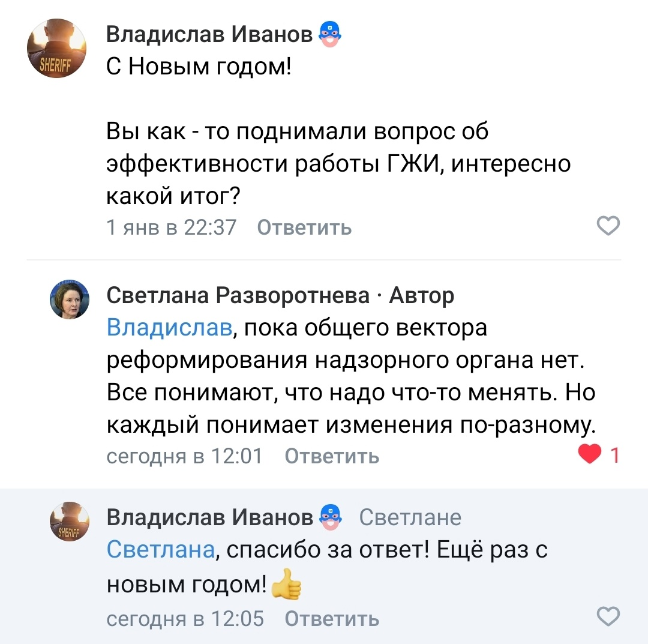Image resolution: width=648 pixels, height=644 pixels.
Task: Like Владислав Иванов's New Year comment
Action: click(608, 226)
